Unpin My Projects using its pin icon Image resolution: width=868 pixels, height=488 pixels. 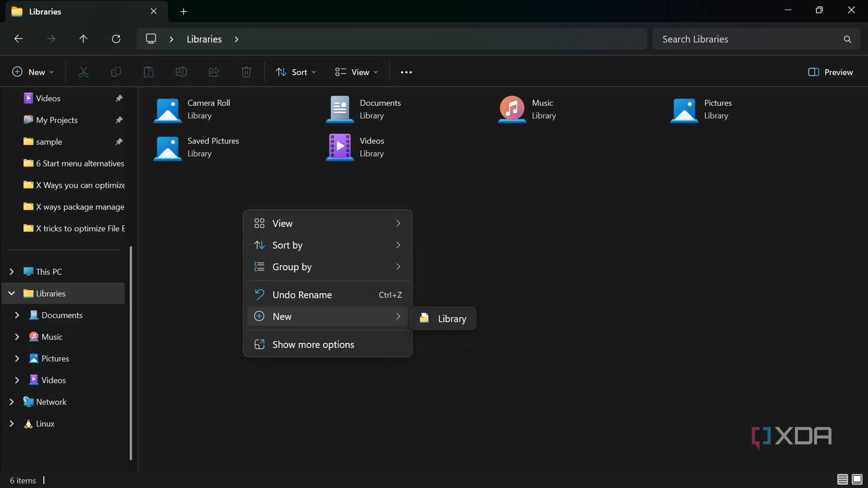[x=119, y=120]
